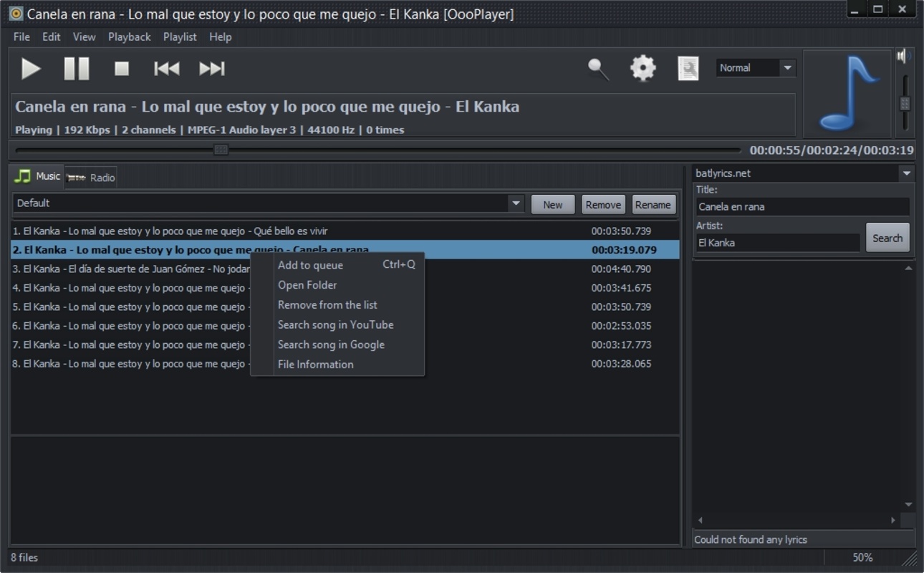Click the lyrics Search button
Screen dimensions: 924x573
(x=887, y=238)
